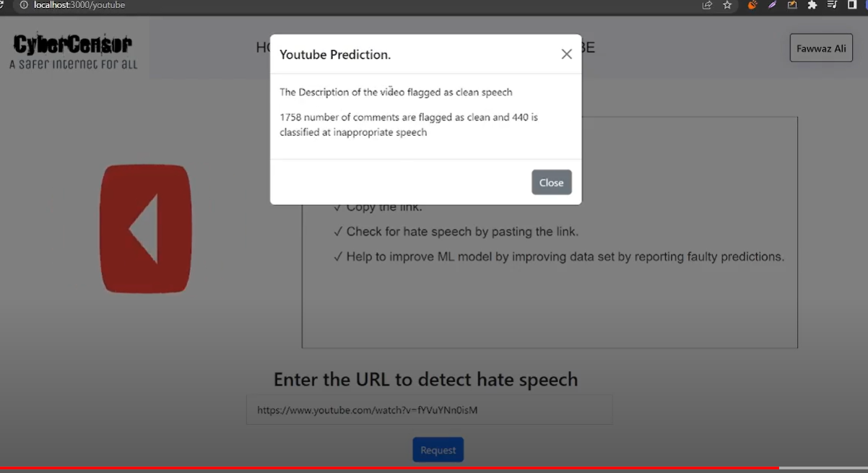Screen dimensions: 868x473
Task: Open the Extensions puzzle piece menu
Action: coord(812,5)
